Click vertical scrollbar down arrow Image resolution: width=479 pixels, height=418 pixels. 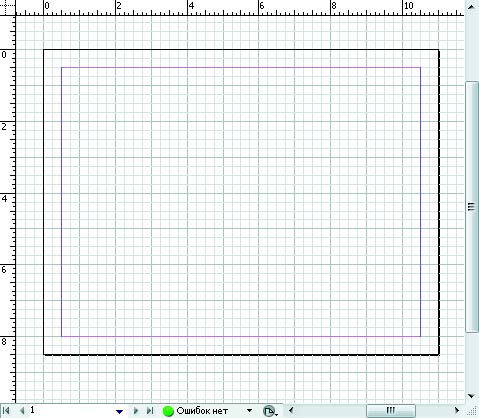coord(471,396)
